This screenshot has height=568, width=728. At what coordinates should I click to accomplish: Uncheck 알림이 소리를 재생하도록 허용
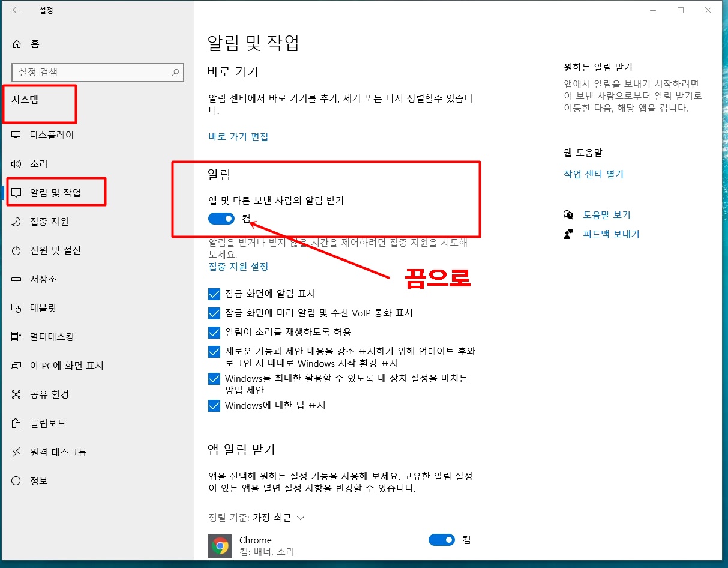coord(214,332)
